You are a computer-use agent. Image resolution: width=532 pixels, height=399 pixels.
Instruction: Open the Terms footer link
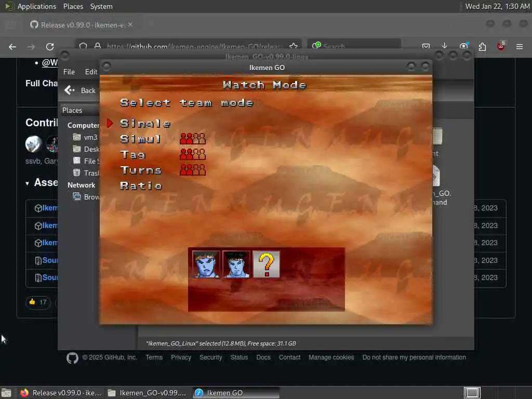[x=154, y=357]
